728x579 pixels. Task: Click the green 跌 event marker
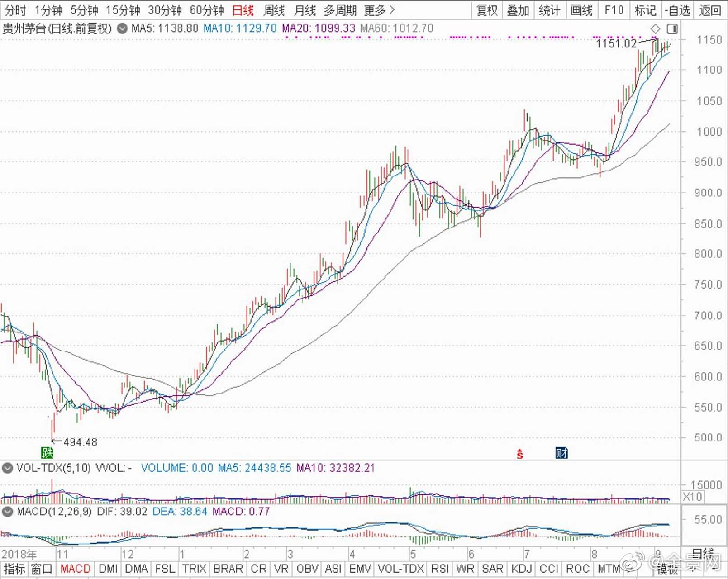47,452
